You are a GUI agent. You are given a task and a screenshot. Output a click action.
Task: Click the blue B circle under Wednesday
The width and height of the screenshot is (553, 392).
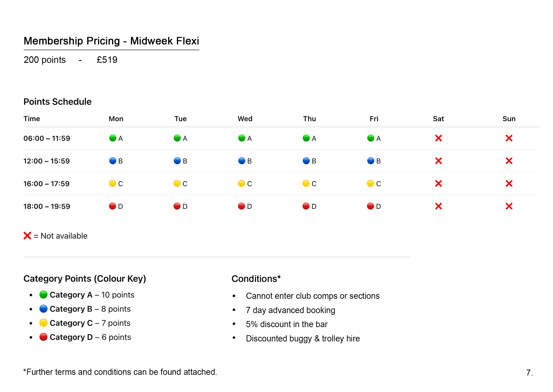[x=242, y=161]
